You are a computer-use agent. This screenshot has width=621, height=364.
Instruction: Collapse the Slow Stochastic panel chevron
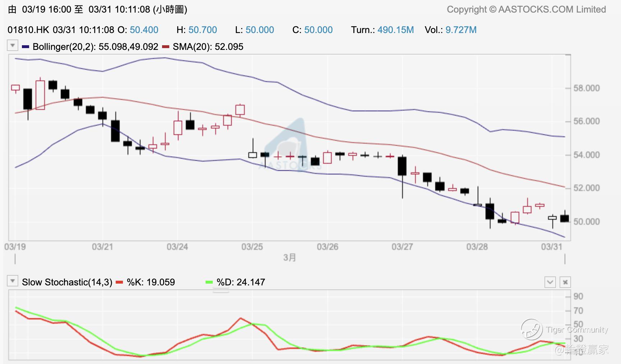pos(550,282)
